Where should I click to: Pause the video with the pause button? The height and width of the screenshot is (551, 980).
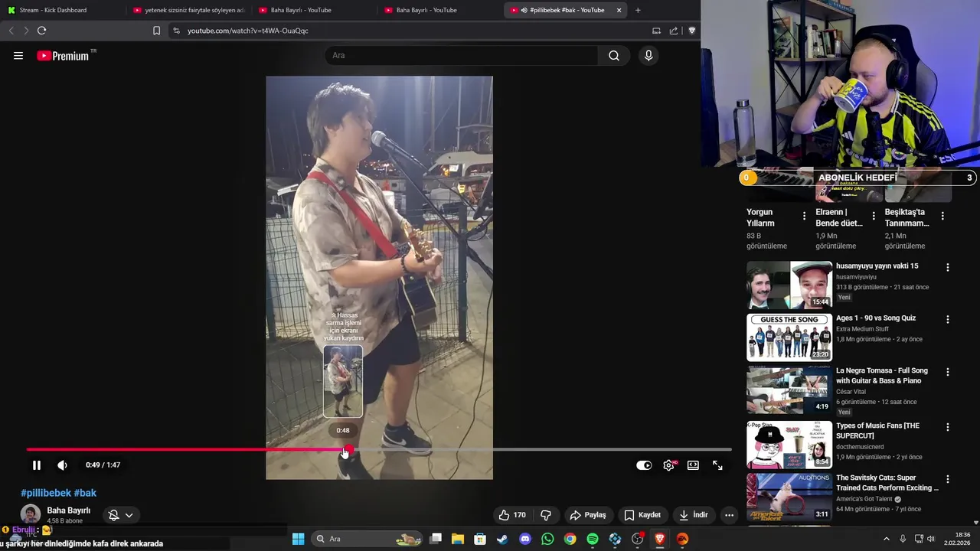coord(36,465)
